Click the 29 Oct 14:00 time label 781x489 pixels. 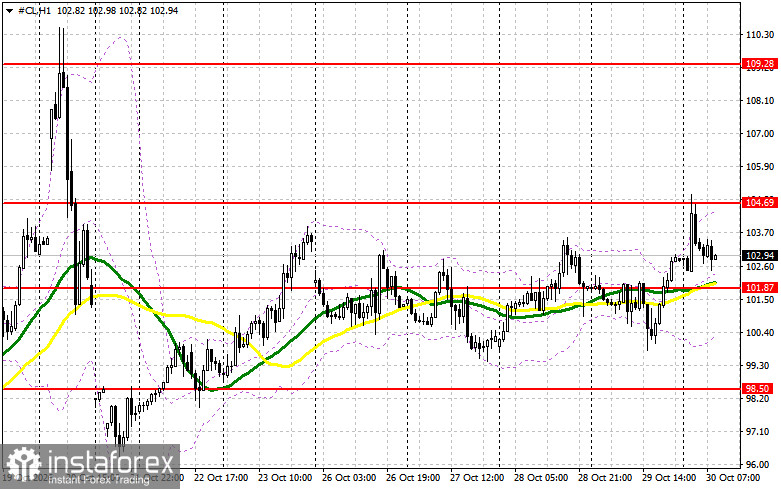pyautogui.click(x=669, y=478)
